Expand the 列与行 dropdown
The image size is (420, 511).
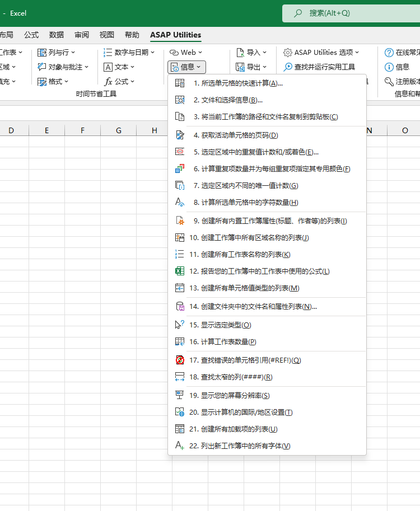pyautogui.click(x=56, y=53)
